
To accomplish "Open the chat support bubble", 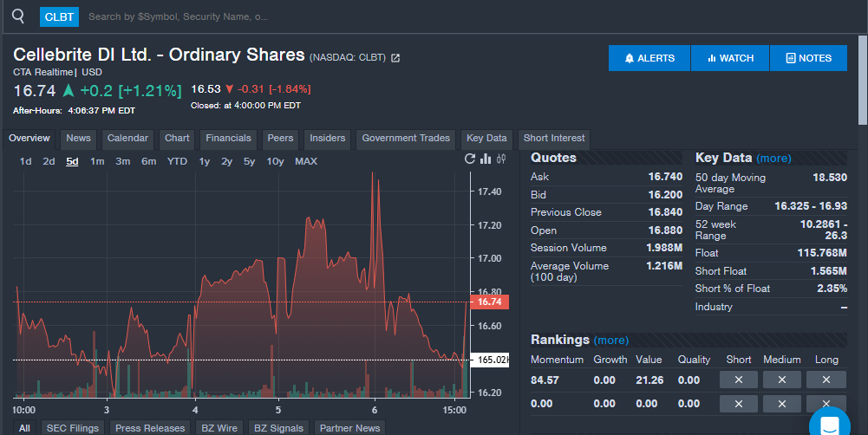I will tap(829, 425).
